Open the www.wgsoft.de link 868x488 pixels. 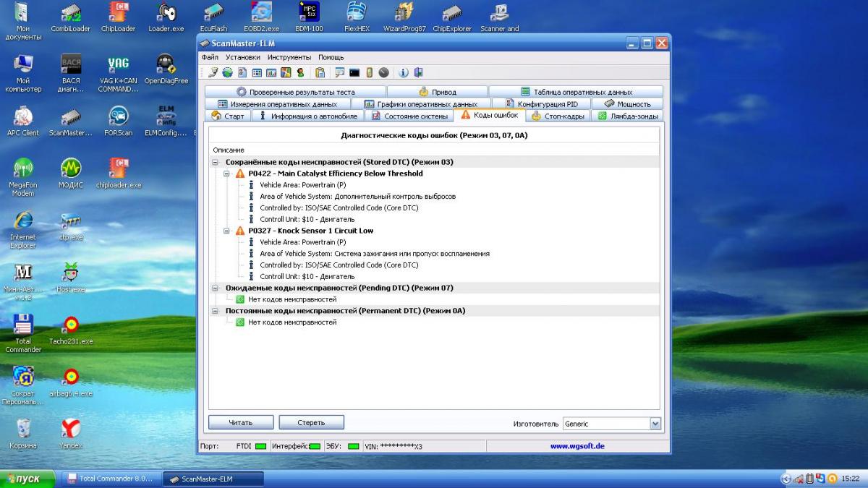(577, 446)
